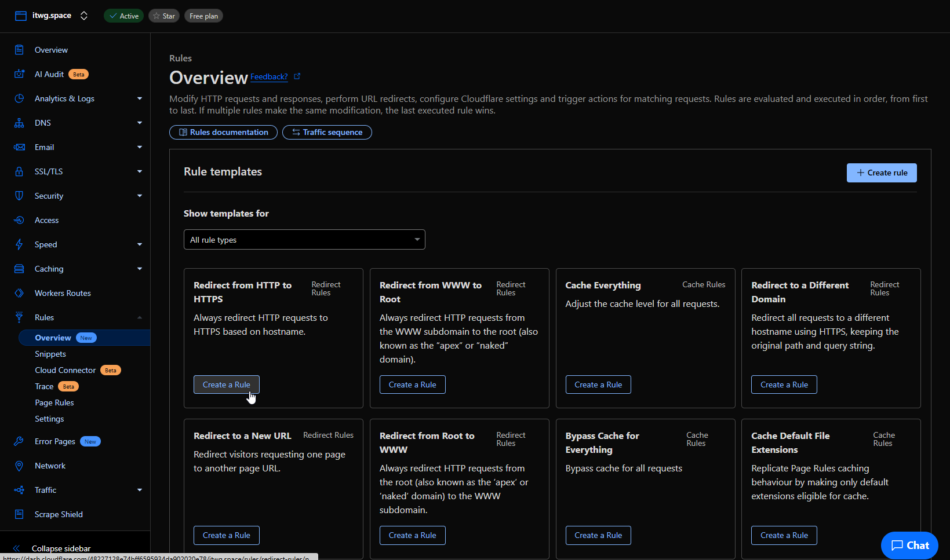Image resolution: width=950 pixels, height=560 pixels.
Task: Click the Error Pages sidebar item
Action: pyautogui.click(x=55, y=441)
